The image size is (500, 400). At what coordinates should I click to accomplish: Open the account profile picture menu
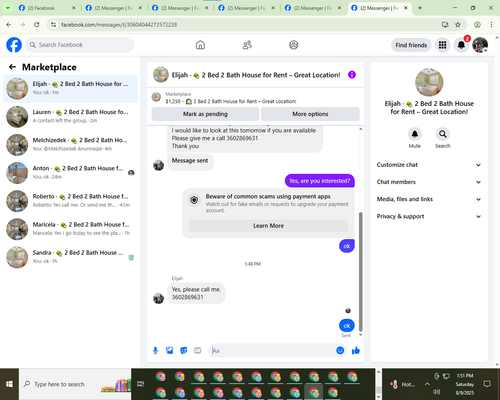480,45
